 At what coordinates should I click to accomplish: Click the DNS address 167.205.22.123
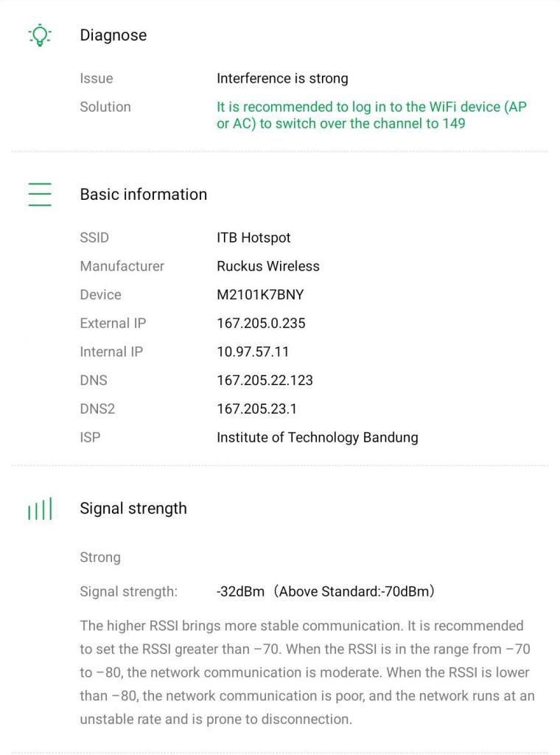coord(265,380)
